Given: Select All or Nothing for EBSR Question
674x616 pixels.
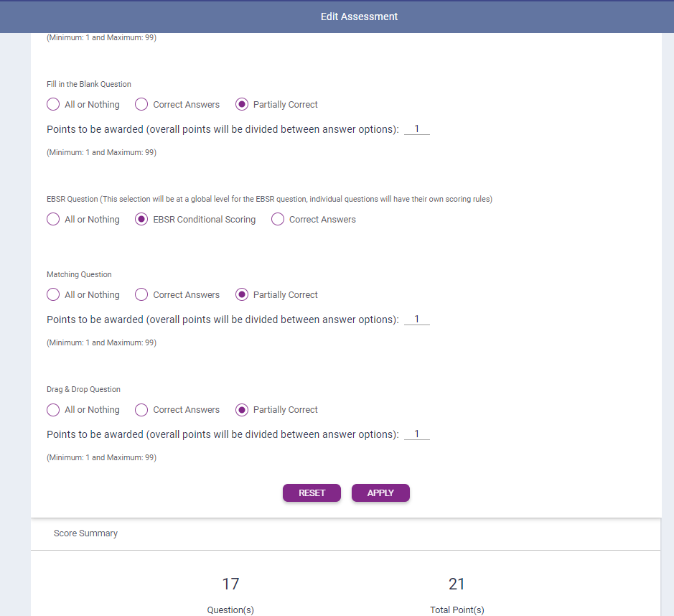Looking at the screenshot, I should pyautogui.click(x=53, y=220).
